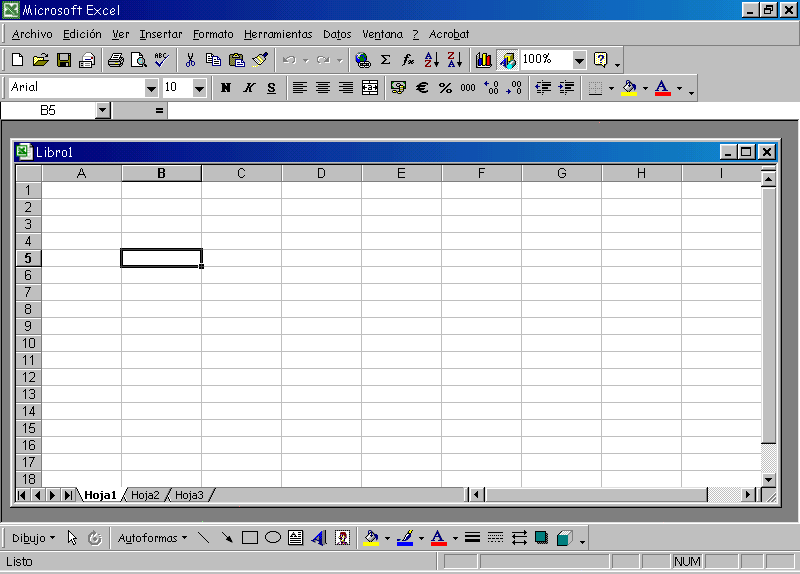Launch the Chart Wizard icon
800x574 pixels.
tap(483, 60)
